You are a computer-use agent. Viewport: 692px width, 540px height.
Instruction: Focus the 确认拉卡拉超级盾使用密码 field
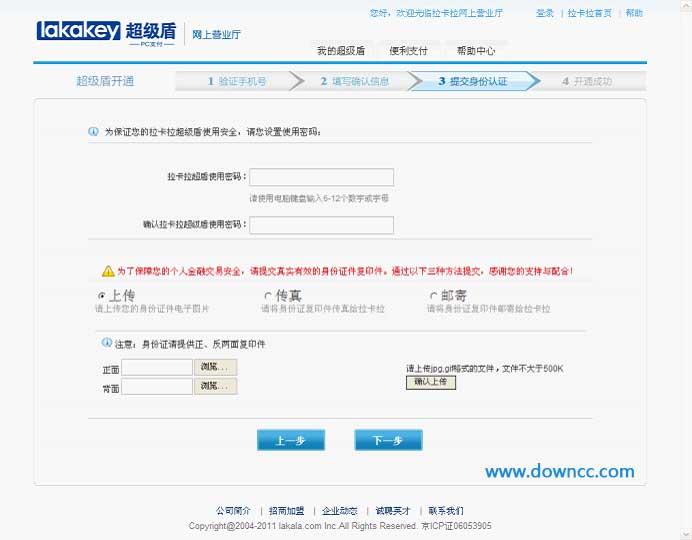(321, 225)
